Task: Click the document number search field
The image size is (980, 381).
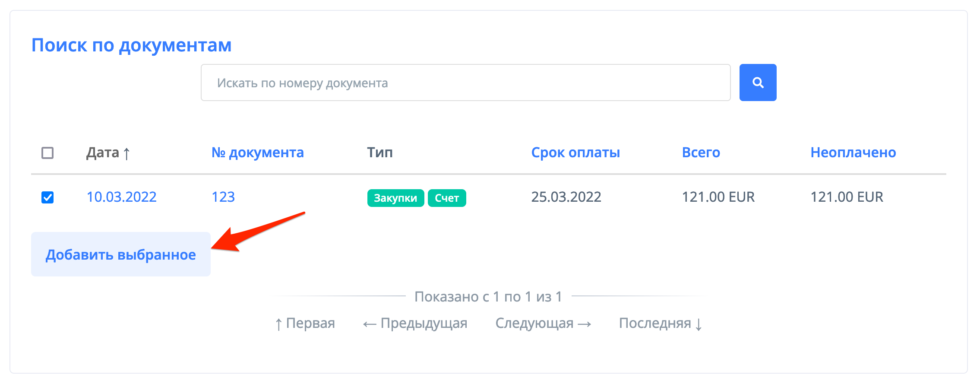Action: pyautogui.click(x=465, y=83)
